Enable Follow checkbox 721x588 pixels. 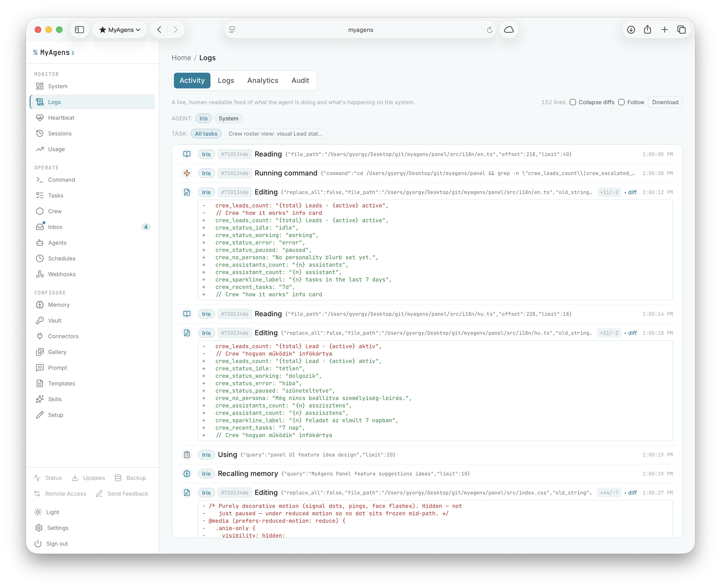coord(621,102)
